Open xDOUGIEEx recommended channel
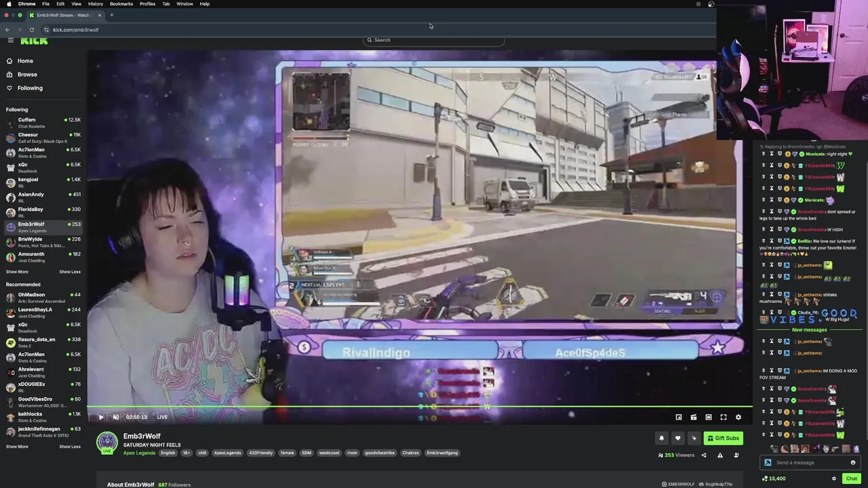The width and height of the screenshot is (868, 488). coord(43,387)
